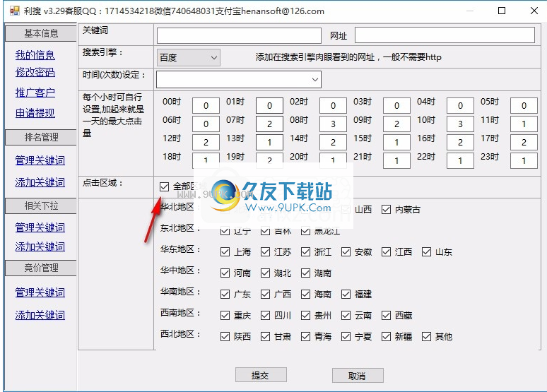The image size is (547, 392).
Task: Expand the 时间(次数)设定 combo box
Action: click(239, 80)
